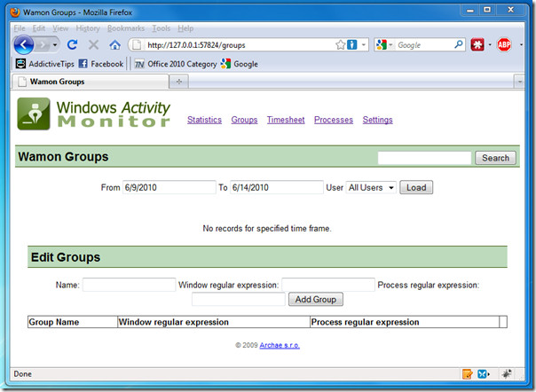Open the Help menu

point(185,28)
